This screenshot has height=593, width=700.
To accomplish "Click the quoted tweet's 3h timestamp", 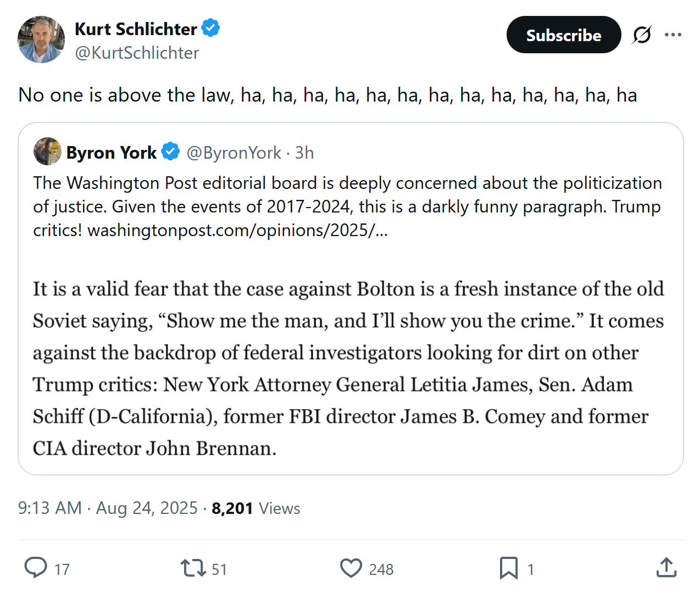I will click(x=304, y=152).
